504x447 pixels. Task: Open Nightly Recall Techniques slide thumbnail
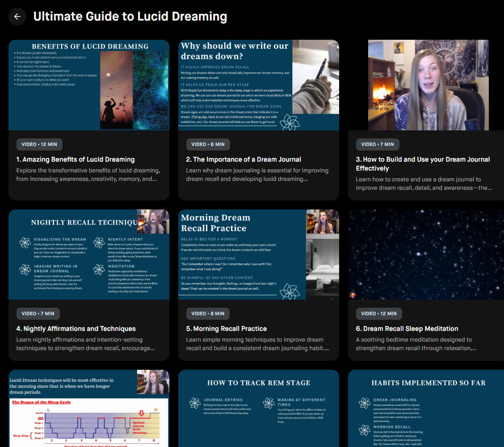(89, 255)
